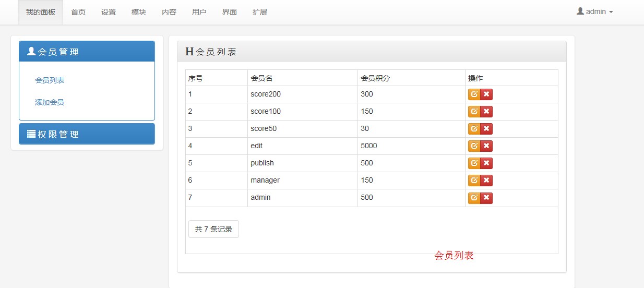The width and height of the screenshot is (644, 288).
Task: Collapse the 会员管理 sidebar panel
Action: 87,52
